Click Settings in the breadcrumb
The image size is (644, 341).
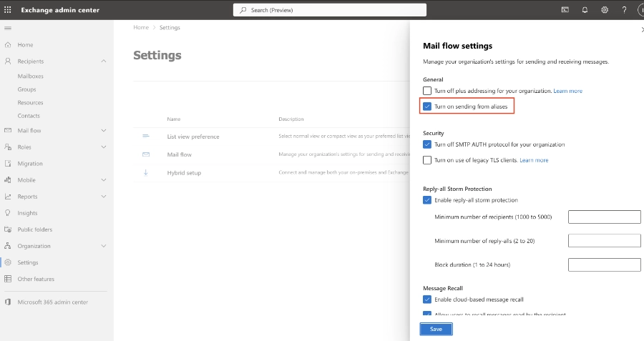(170, 27)
